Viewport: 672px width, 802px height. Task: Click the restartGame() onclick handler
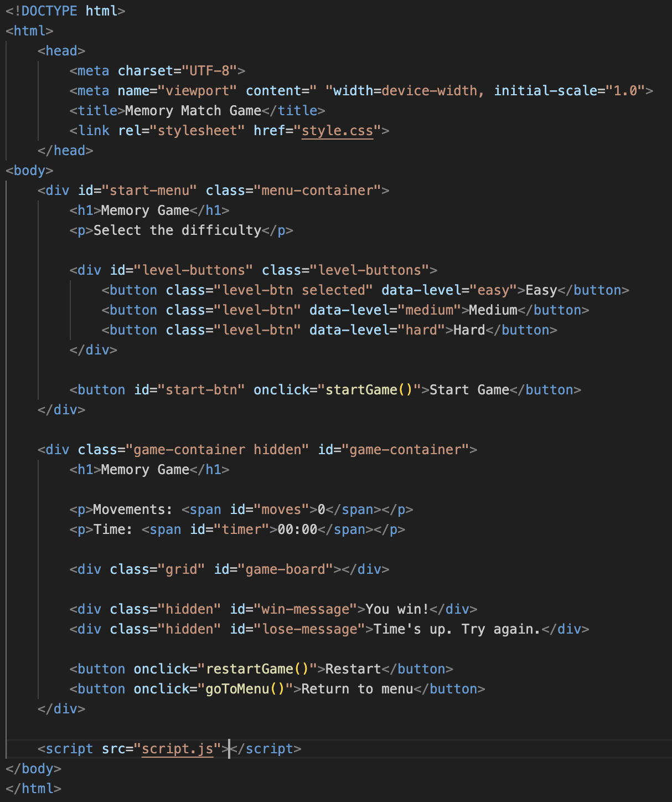257,669
